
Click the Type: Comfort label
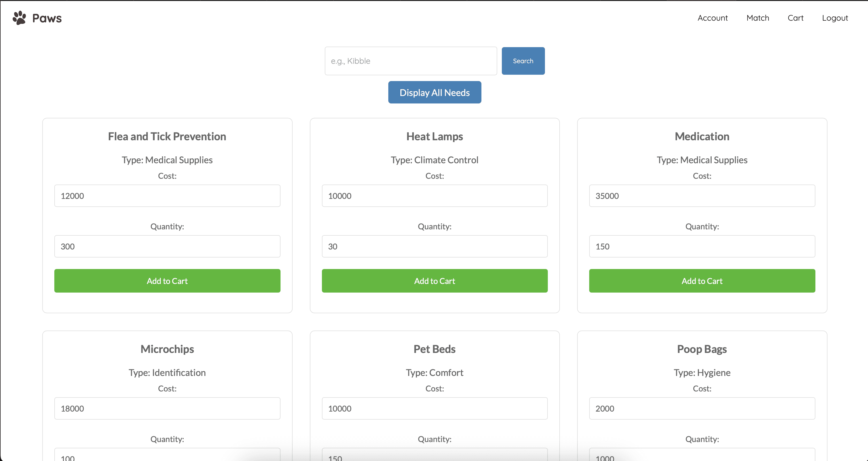434,372
